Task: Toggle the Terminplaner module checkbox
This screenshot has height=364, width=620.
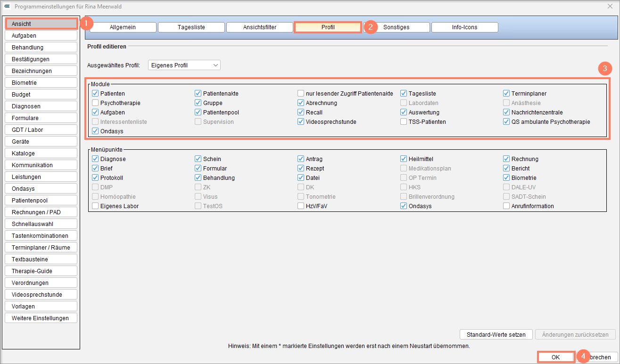Action: (x=506, y=94)
